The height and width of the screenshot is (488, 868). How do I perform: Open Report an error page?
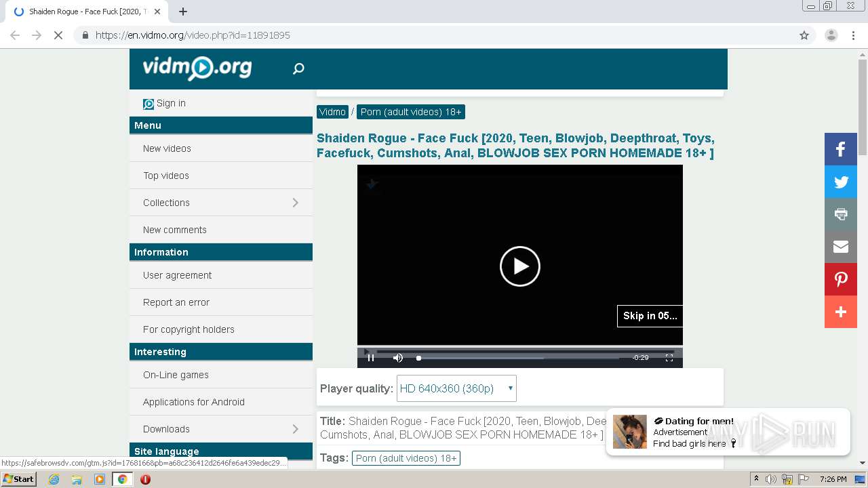point(176,302)
